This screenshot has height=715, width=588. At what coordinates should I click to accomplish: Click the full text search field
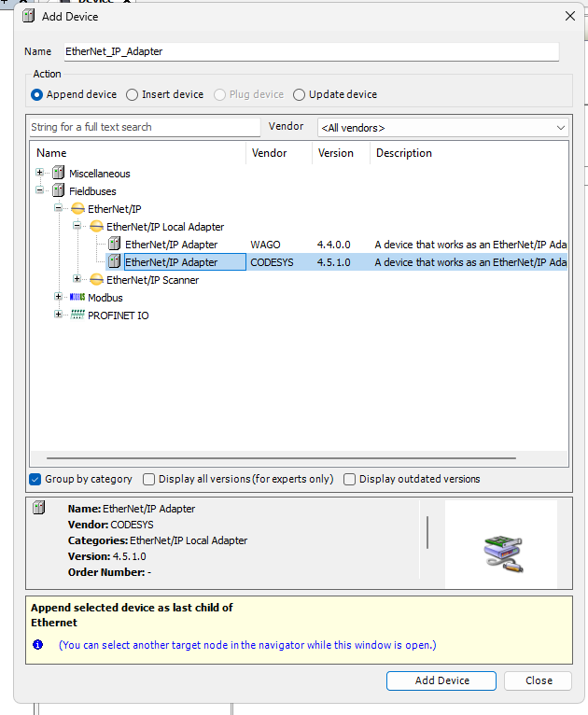[x=145, y=127]
